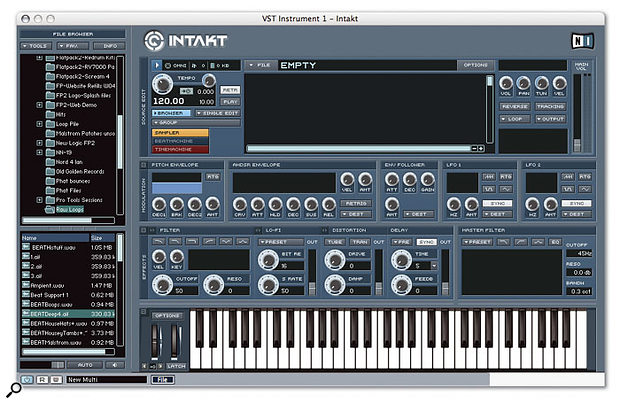Click the Delay FEEDB knob
The image size is (620, 404).
click(401, 285)
